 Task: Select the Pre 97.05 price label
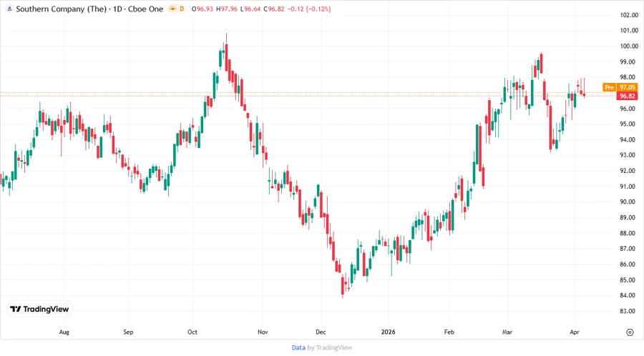[x=620, y=87]
